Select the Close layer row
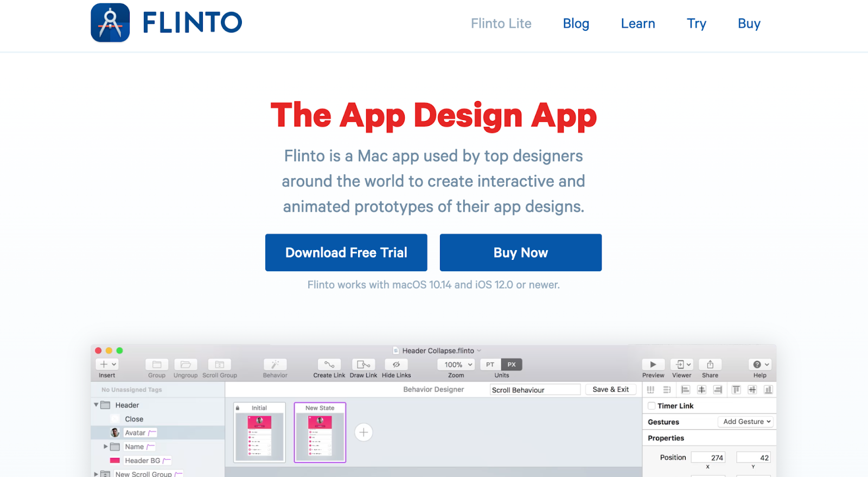Viewport: 868px width, 477px height. pyautogui.click(x=158, y=419)
